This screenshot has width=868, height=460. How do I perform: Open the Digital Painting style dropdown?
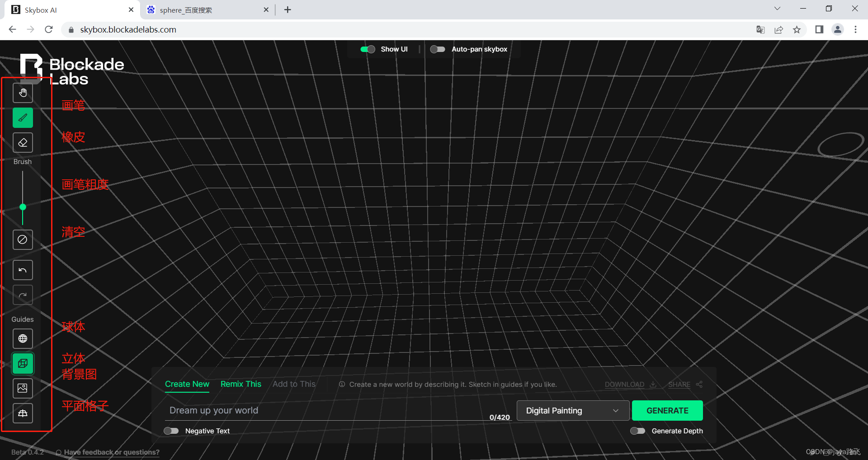pos(573,411)
